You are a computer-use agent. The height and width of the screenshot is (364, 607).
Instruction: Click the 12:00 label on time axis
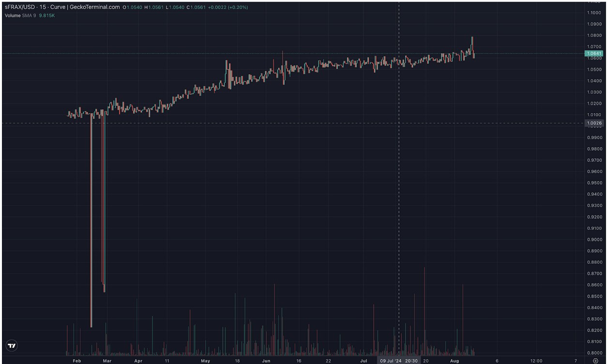click(536, 361)
